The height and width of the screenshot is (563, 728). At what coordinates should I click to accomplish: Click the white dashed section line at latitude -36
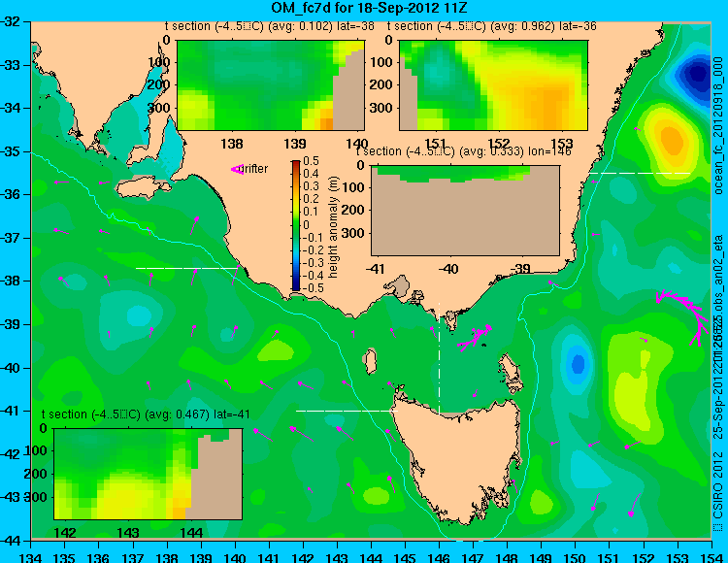(641, 173)
